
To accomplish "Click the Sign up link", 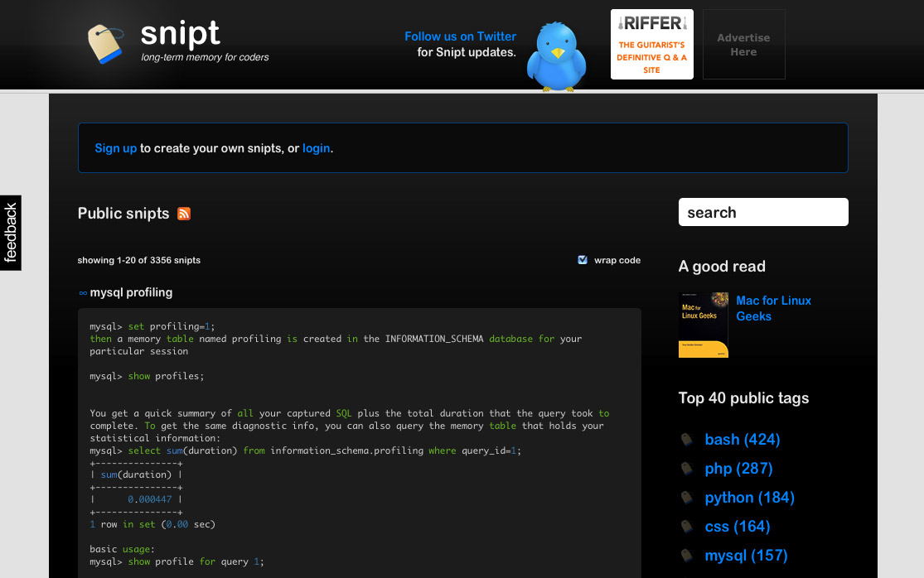I will click(x=115, y=148).
